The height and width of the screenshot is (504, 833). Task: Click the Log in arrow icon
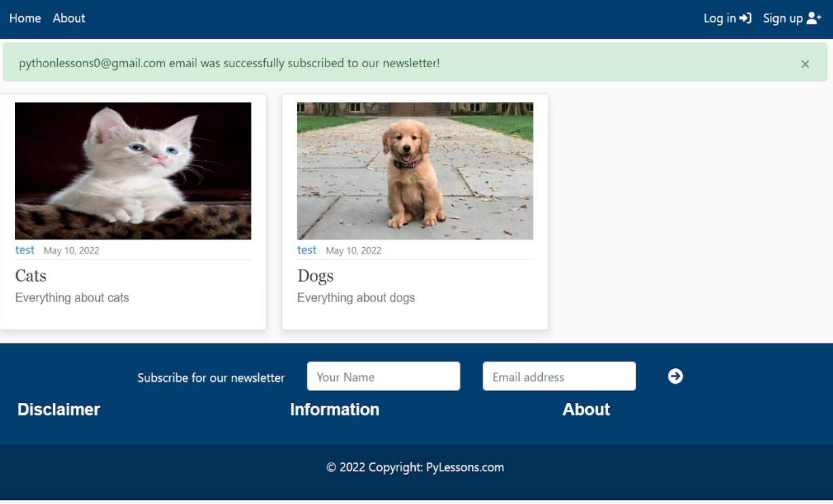click(745, 18)
